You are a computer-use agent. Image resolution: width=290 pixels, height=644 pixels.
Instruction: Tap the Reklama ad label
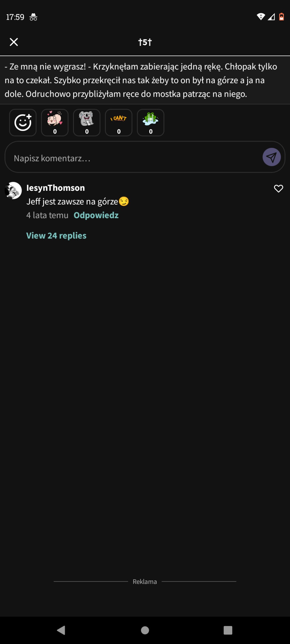click(x=145, y=582)
